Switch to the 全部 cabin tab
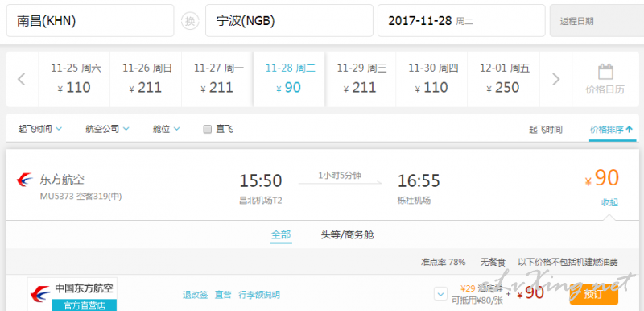The width and height of the screenshot is (644, 311). pos(281,235)
